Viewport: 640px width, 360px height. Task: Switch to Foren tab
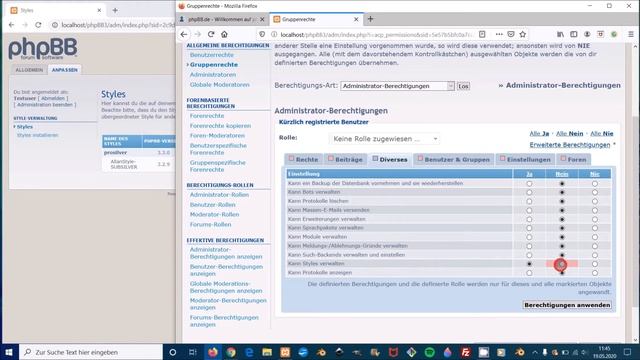[573, 159]
